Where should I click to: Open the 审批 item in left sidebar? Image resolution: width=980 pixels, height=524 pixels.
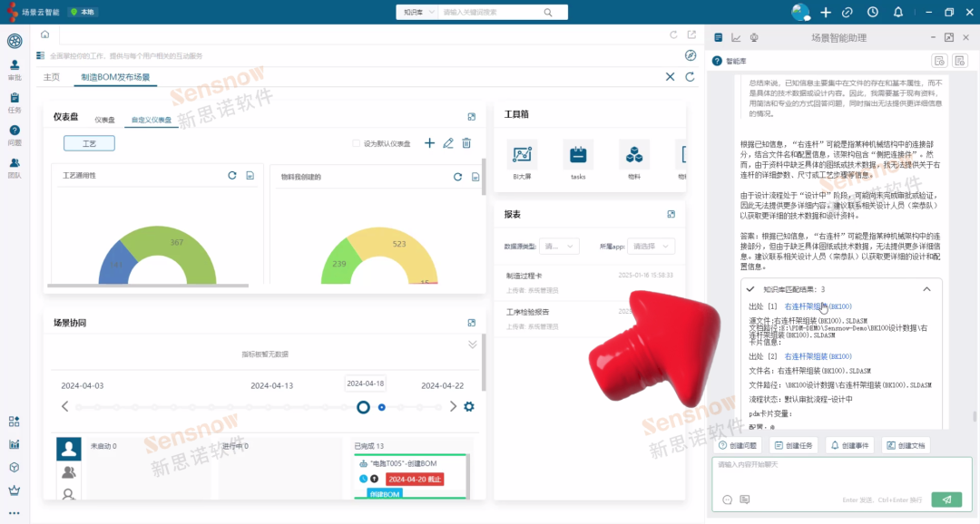click(x=15, y=70)
